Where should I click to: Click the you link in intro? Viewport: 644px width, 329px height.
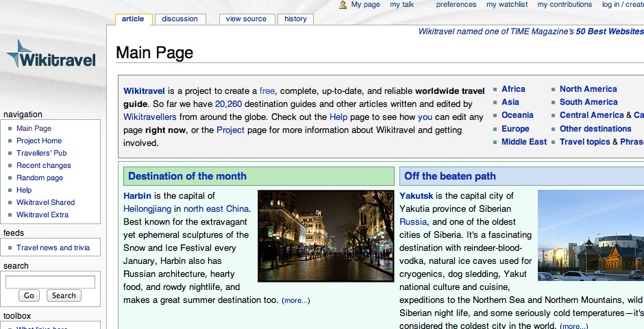tap(425, 117)
